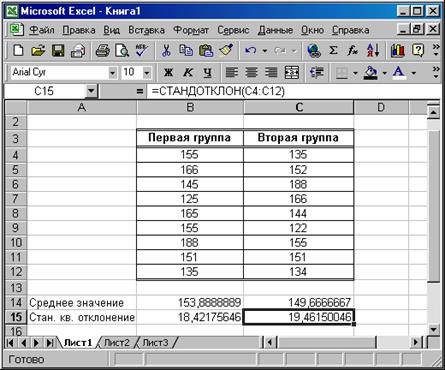Sort ascending with the A-Z icon
The image size is (445, 370).
(x=373, y=51)
